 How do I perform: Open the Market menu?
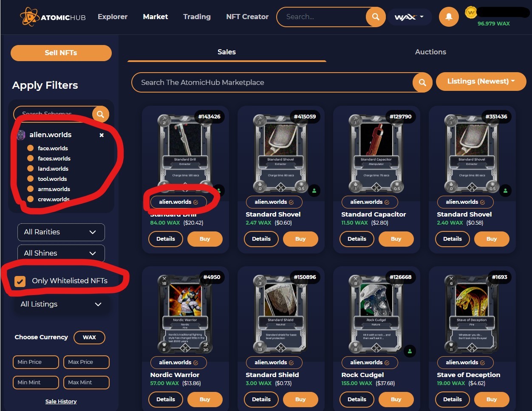pos(156,17)
